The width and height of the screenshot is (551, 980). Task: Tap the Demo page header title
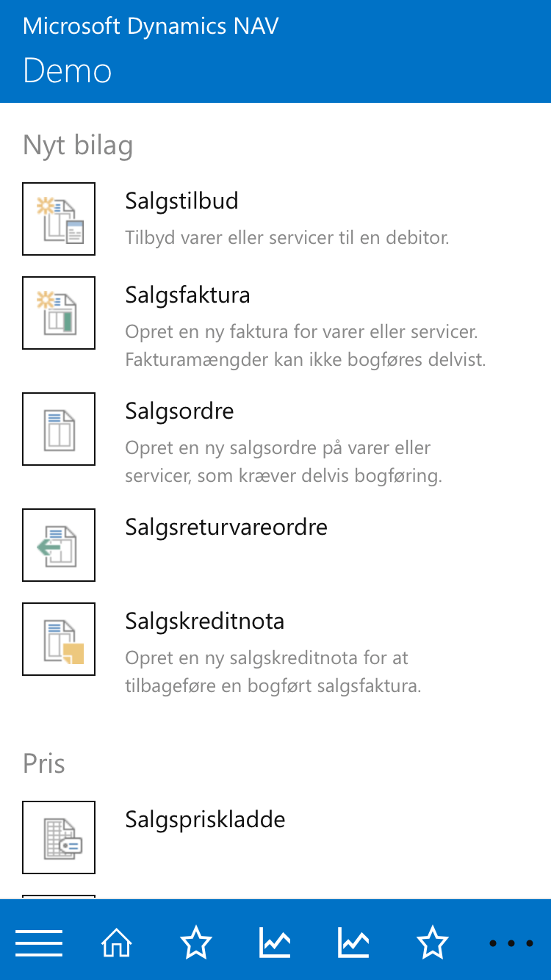(x=68, y=71)
